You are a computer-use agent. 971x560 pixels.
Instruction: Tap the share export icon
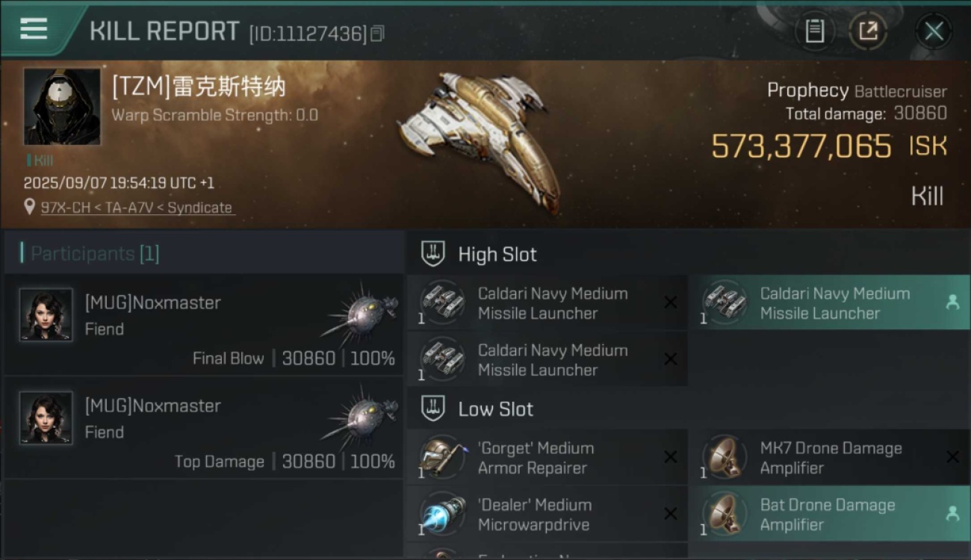[868, 31]
